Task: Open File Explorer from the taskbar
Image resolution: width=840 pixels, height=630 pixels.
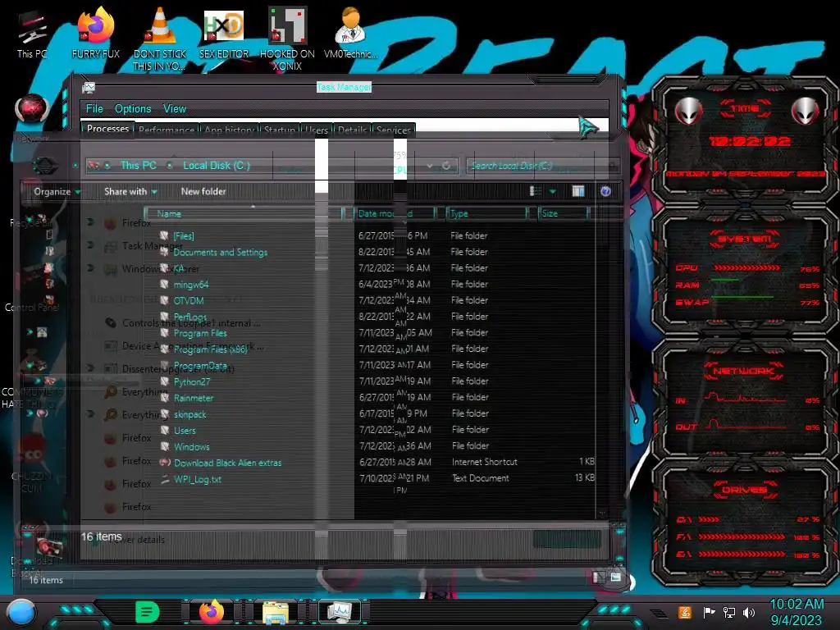Action: [276, 612]
